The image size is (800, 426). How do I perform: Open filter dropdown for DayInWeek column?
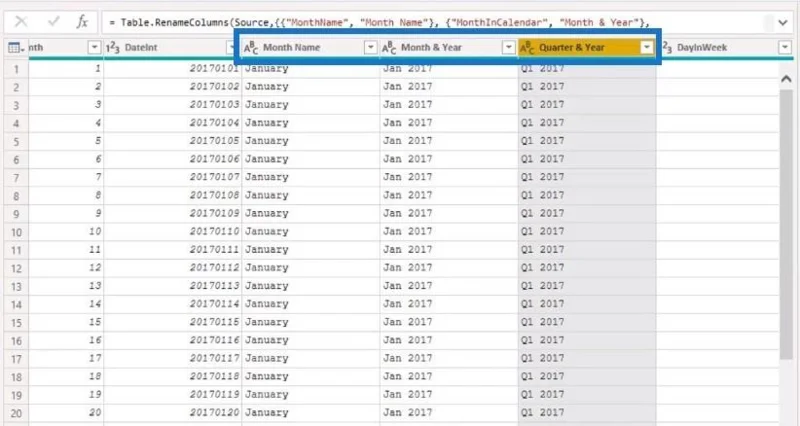[785, 47]
